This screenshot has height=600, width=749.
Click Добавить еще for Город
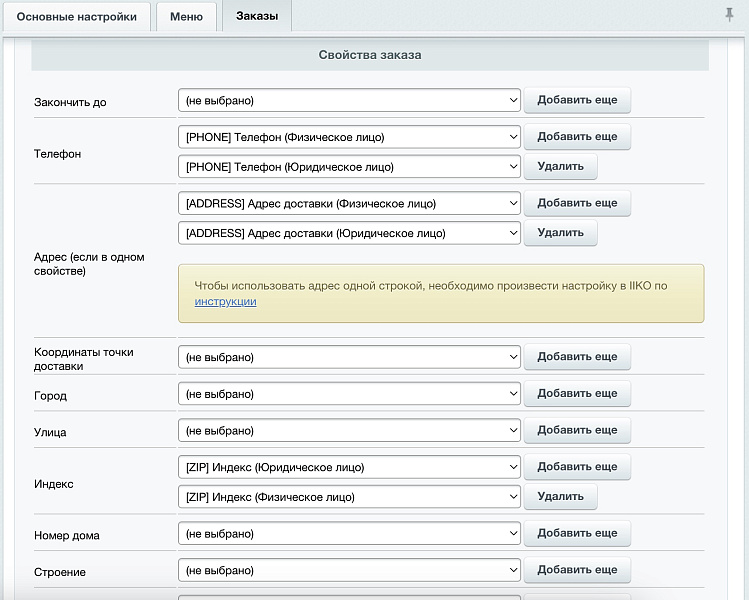[577, 394]
